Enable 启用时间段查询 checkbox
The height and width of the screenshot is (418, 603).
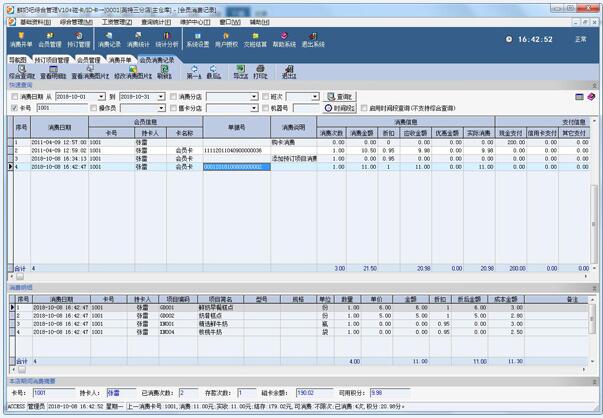click(x=364, y=108)
